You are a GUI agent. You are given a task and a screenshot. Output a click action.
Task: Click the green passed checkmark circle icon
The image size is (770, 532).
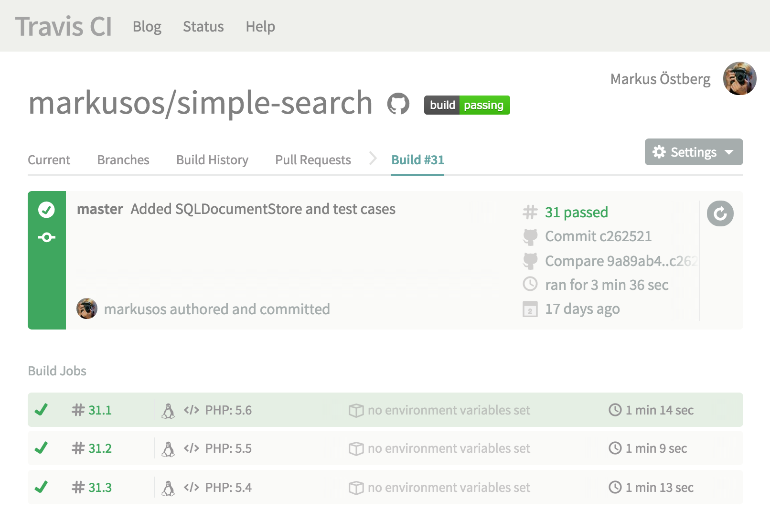(x=46, y=210)
